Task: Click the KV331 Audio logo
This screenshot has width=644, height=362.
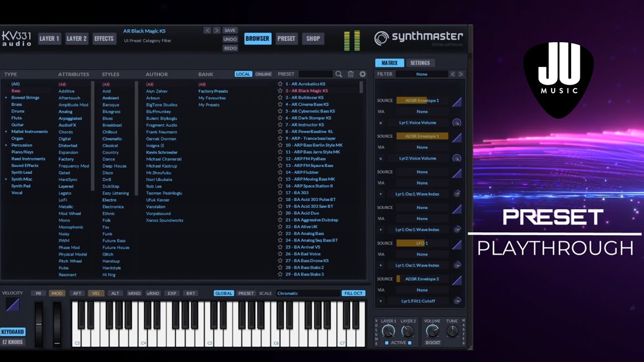Action: click(x=16, y=39)
